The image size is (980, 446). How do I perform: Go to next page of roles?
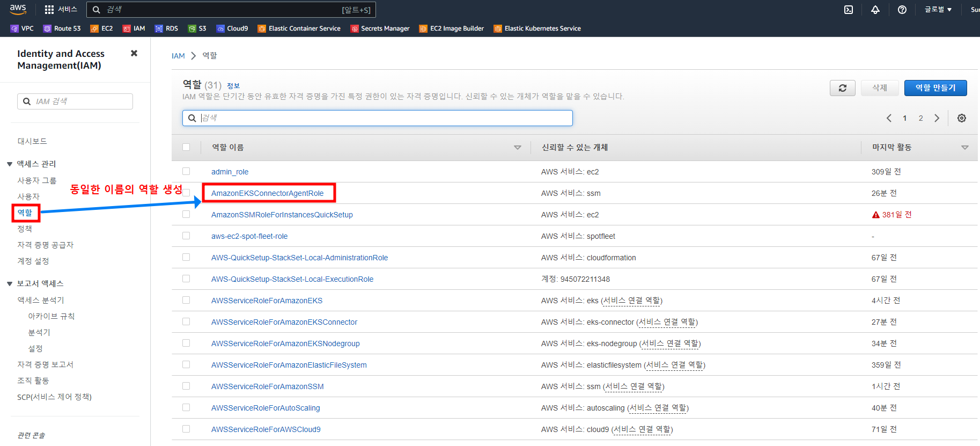pyautogui.click(x=937, y=118)
